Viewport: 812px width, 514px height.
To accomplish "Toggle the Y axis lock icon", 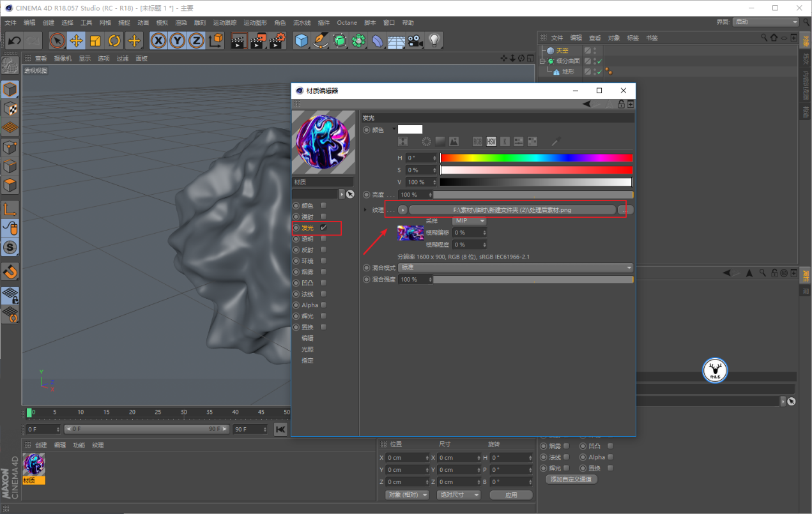I will (178, 41).
